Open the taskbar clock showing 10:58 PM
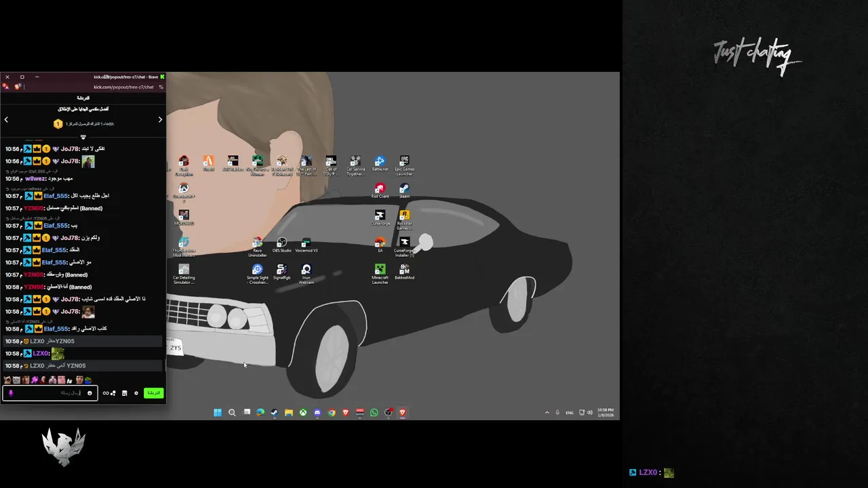Viewport: 868px width, 488px height. 606,412
